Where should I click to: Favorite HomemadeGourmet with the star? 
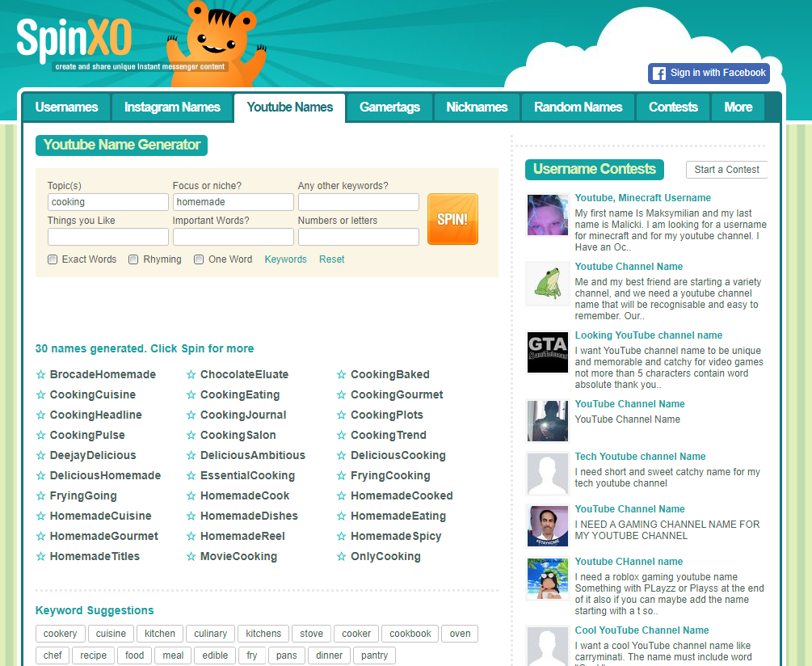(41, 536)
